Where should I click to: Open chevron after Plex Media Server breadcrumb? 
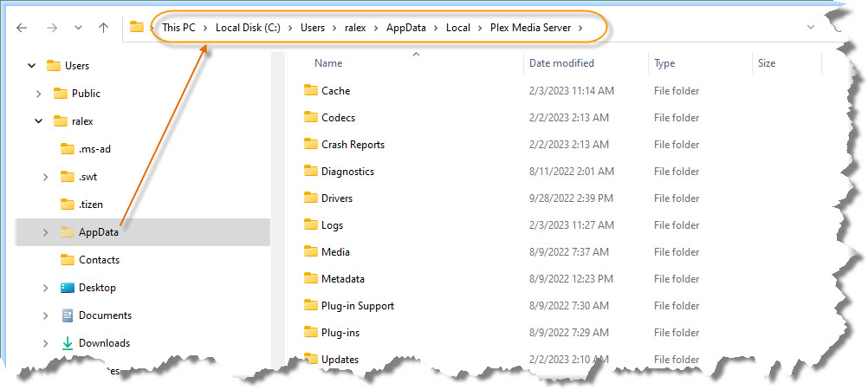point(580,28)
